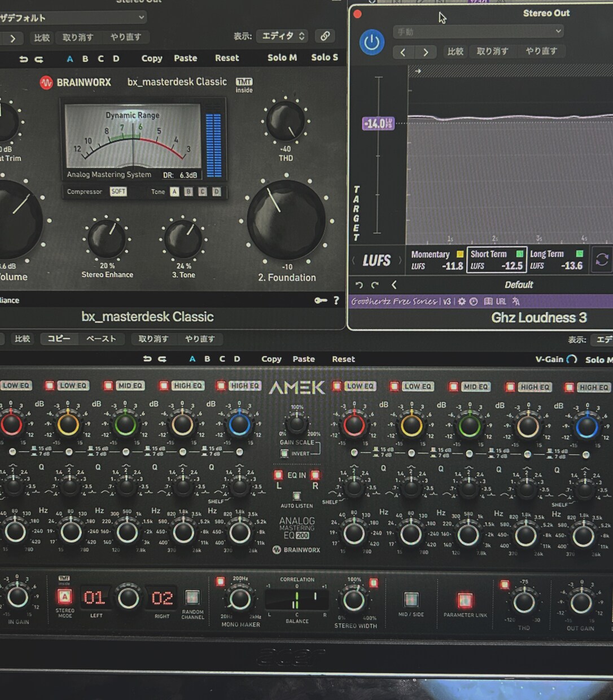The height and width of the screenshot is (700, 613).
Task: Select AMEK settings slot C
Action: 222,359
